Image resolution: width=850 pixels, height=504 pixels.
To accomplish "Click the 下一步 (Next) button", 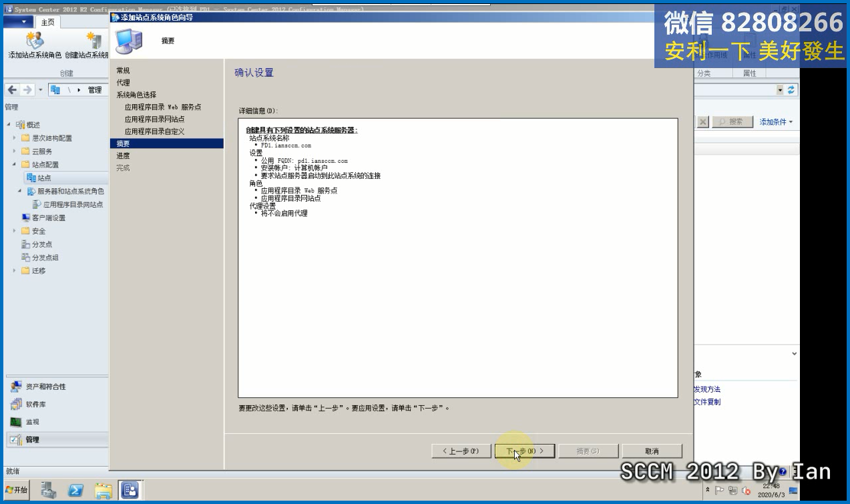I will click(525, 451).
